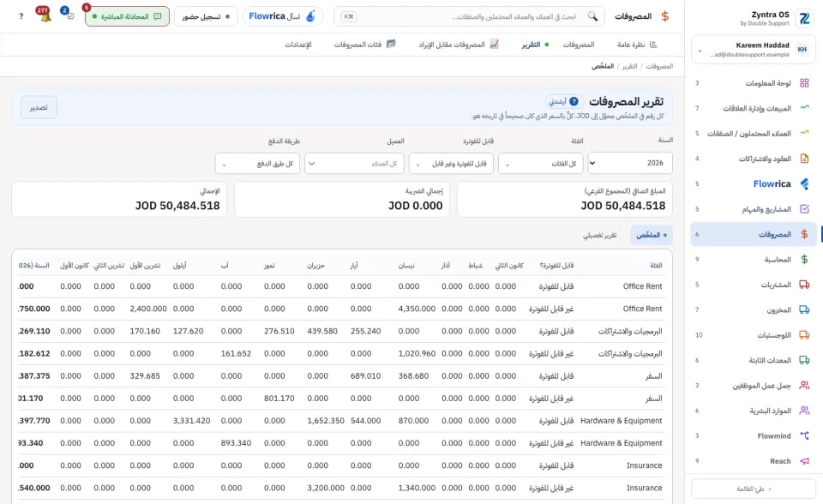Switch to المصروفات tab in navigation
Image resolution: width=823 pixels, height=504 pixels.
coord(579,45)
